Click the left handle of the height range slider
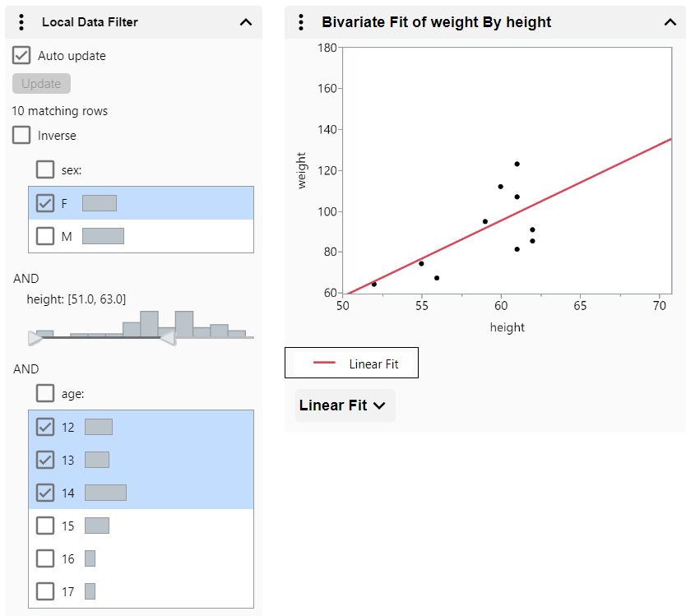The width and height of the screenshot is (686, 616). pos(35,337)
